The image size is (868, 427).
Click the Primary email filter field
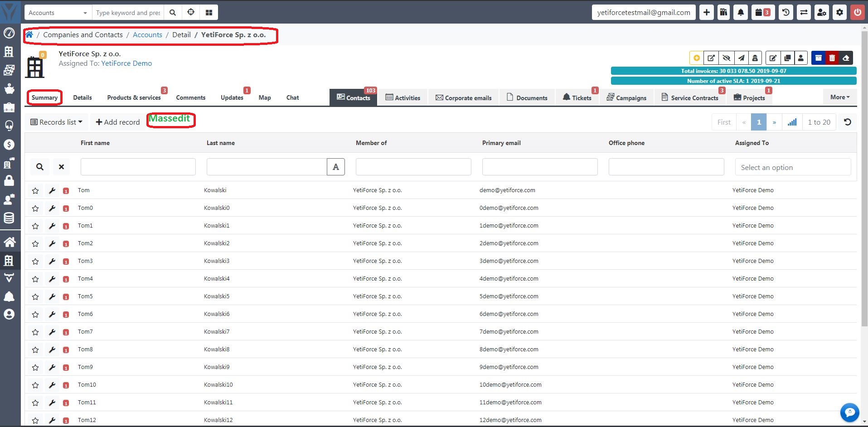(x=539, y=167)
